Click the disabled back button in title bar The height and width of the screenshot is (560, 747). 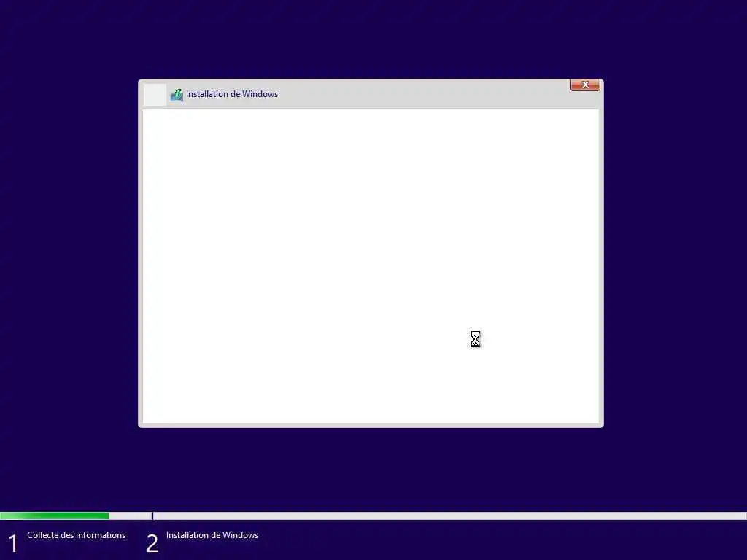pos(155,95)
